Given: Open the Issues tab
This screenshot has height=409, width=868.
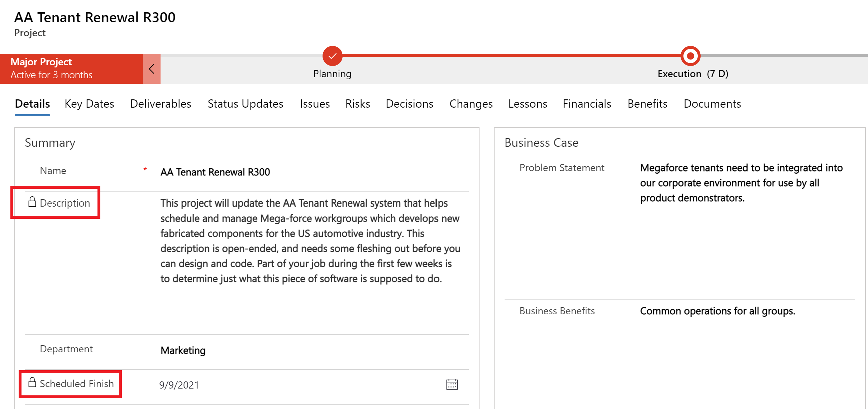Looking at the screenshot, I should pos(315,104).
